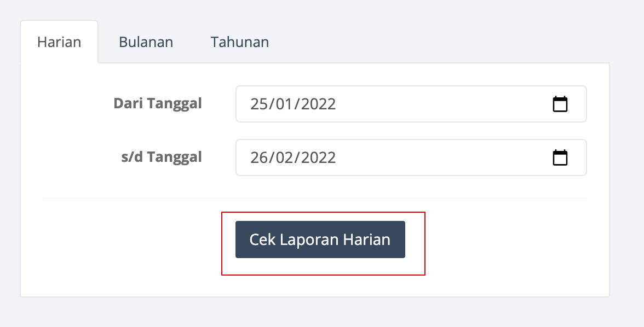Click the dotted divider above the button
644x327 pixels.
[x=315, y=198]
